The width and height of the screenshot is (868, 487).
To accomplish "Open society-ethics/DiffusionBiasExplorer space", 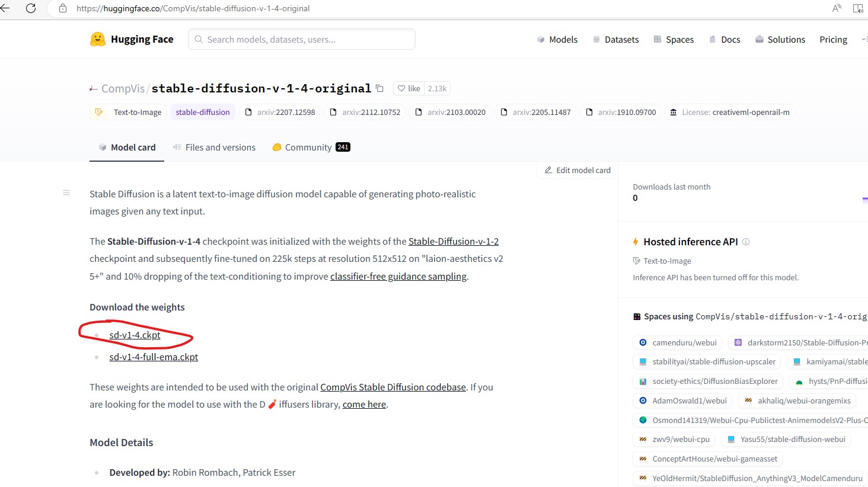I will tap(709, 381).
